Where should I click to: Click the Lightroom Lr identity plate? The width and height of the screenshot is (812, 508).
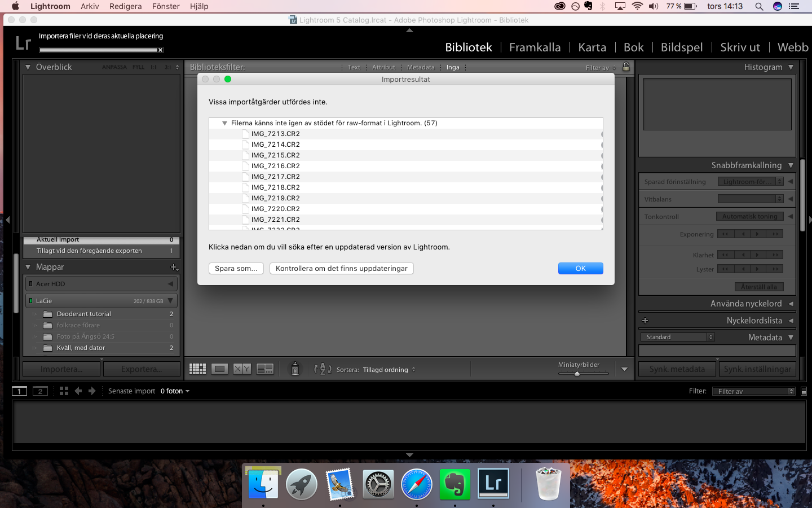coord(24,43)
